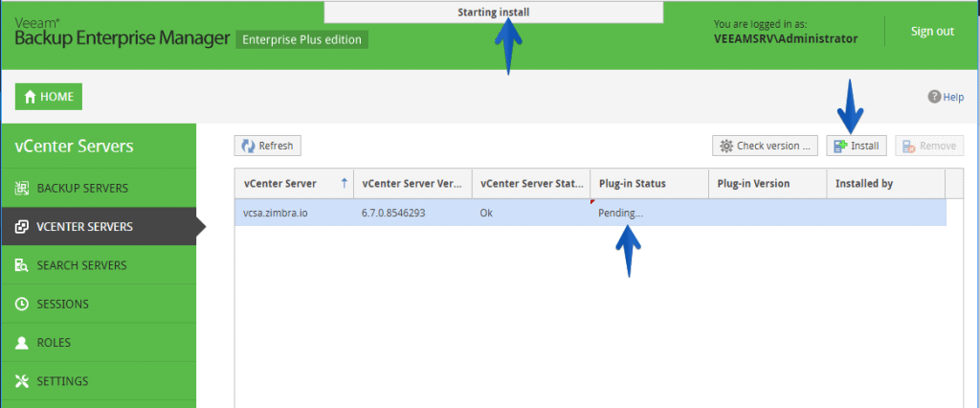Click the Search Servers magnifier icon

tap(22, 265)
